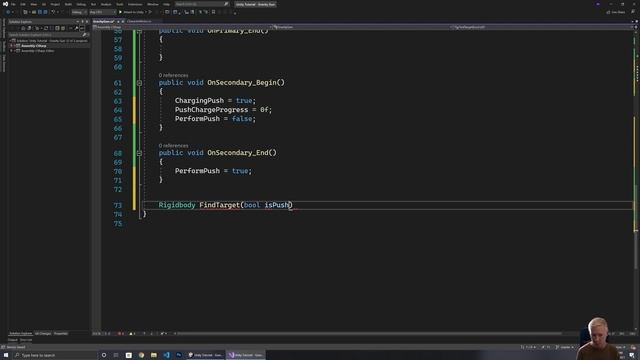The width and height of the screenshot is (640, 360).
Task: Click Solution Explorer Preview Selected Items icon
Action: [x=82, y=28]
